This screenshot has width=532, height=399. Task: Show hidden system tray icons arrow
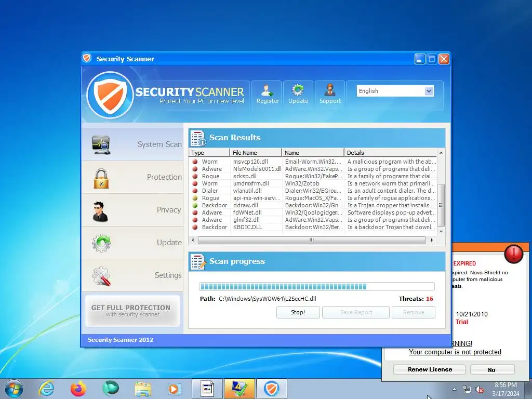[x=454, y=389]
